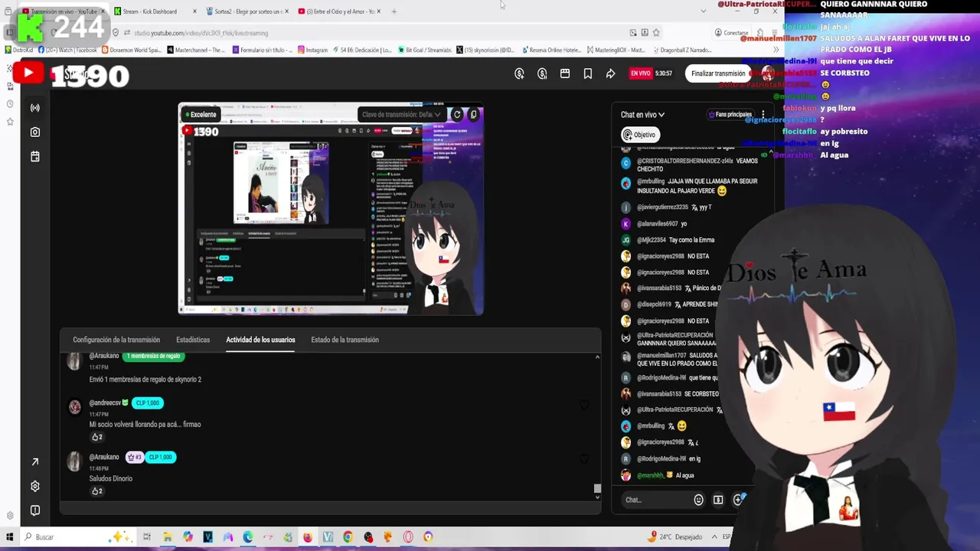Click the browser address bar URL
The image size is (980, 551).
point(201,33)
